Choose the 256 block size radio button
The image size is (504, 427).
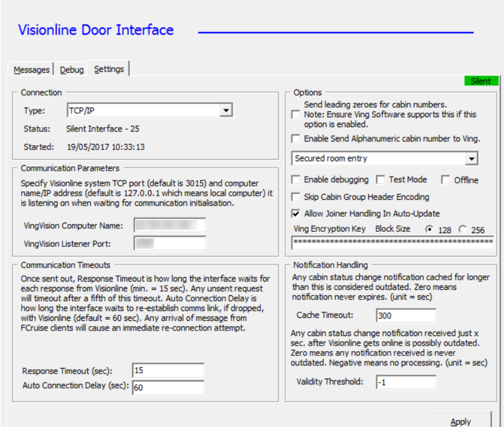tap(463, 229)
